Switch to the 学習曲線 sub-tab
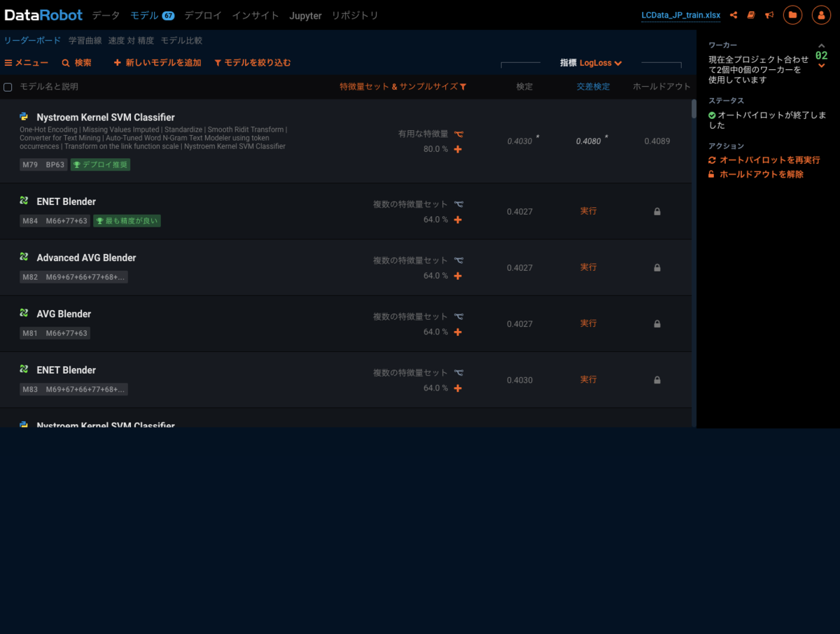Image resolution: width=840 pixels, height=634 pixels. click(85, 41)
